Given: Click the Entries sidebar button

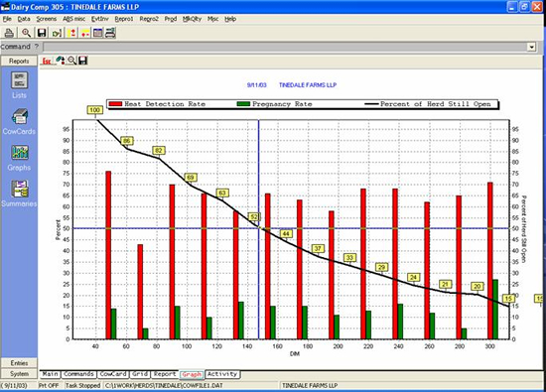Looking at the screenshot, I should 19,363.
